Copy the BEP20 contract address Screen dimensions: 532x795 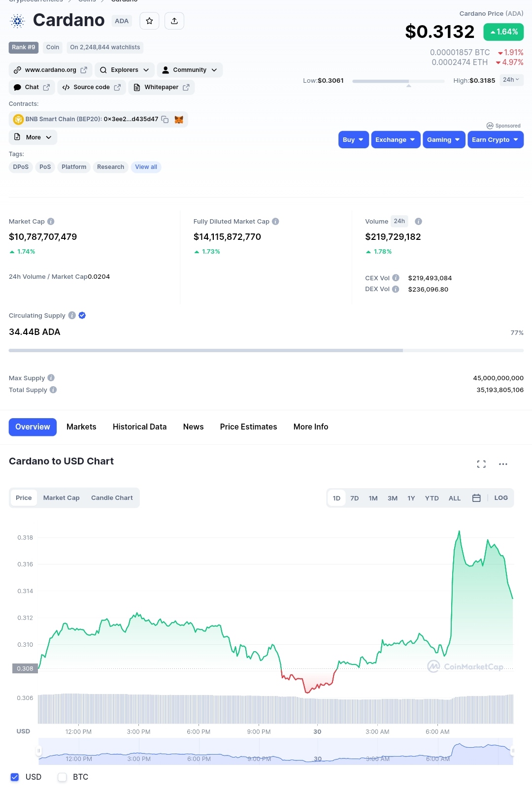pos(165,119)
